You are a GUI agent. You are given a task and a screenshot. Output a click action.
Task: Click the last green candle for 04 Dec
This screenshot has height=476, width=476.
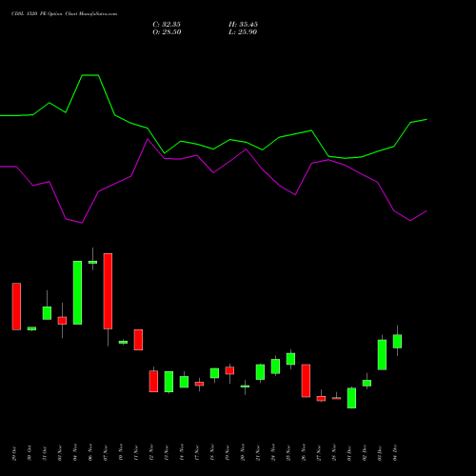pos(397,342)
